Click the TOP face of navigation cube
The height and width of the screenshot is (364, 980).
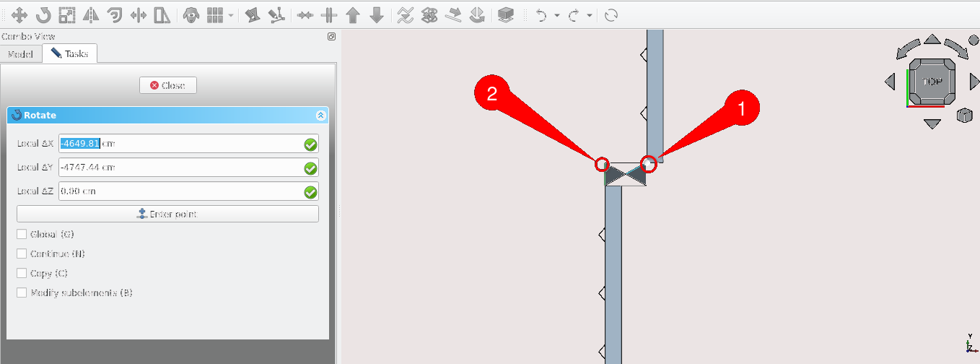pos(932,82)
